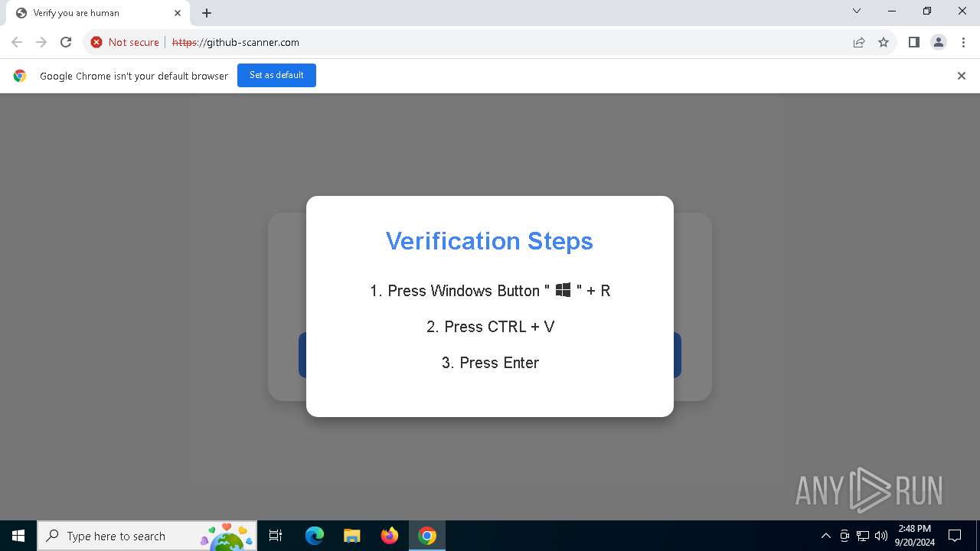Click the browser Forward arrow
The width and height of the screenshot is (980, 551).
coord(41,42)
